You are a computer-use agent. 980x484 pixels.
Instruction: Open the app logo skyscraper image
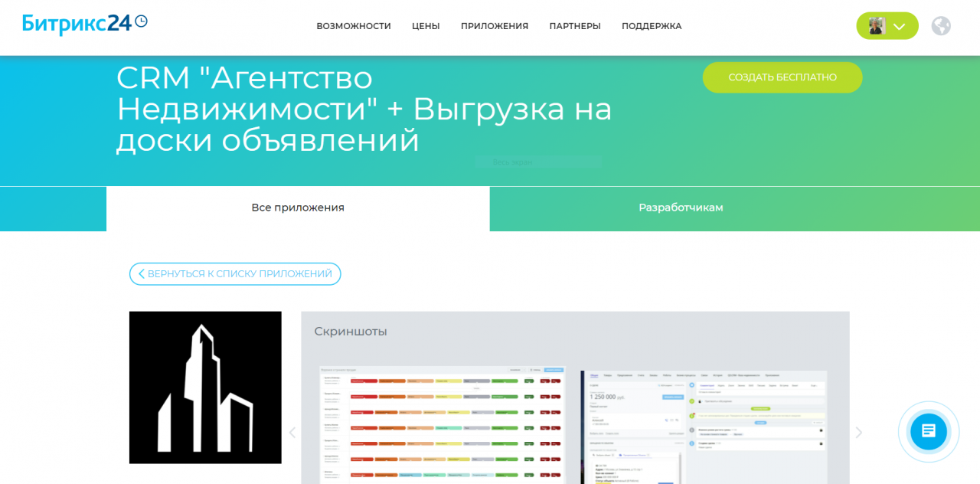[205, 388]
